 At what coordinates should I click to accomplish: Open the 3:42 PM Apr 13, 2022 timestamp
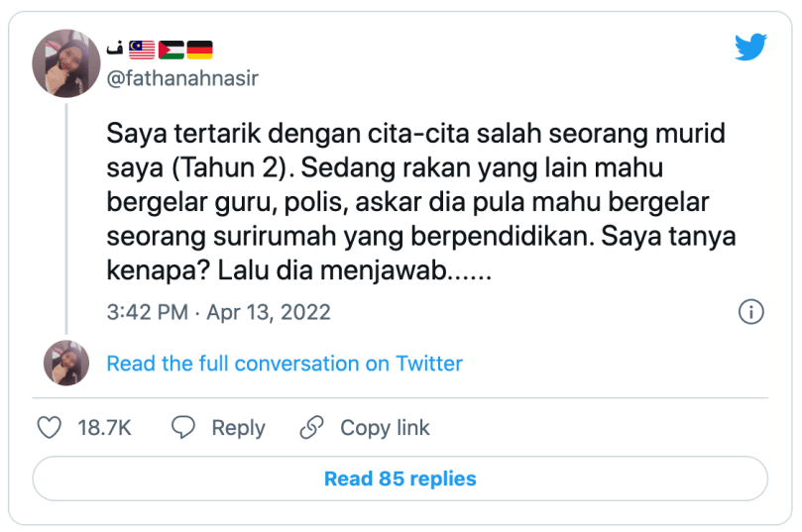coord(219,312)
